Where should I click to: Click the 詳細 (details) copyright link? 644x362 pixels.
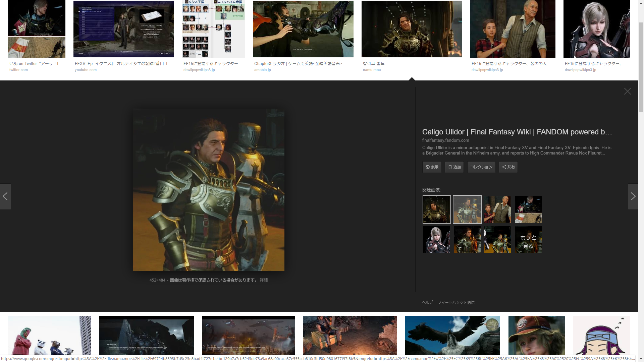264,280
